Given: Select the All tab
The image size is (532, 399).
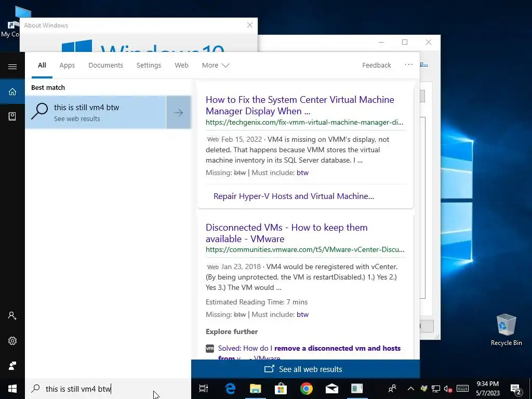Looking at the screenshot, I should (42, 65).
